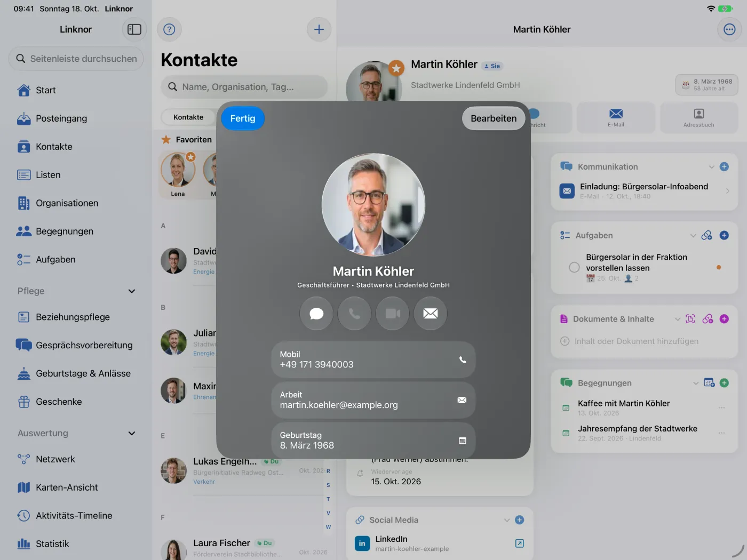
Task: Scan a document in Dokumente & Inhalte
Action: click(690, 319)
